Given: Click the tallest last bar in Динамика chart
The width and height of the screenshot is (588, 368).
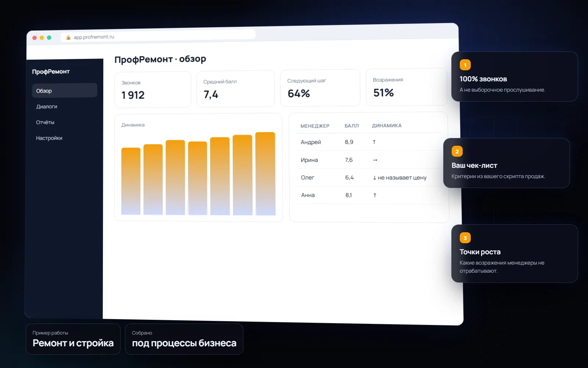Looking at the screenshot, I should (x=265, y=174).
